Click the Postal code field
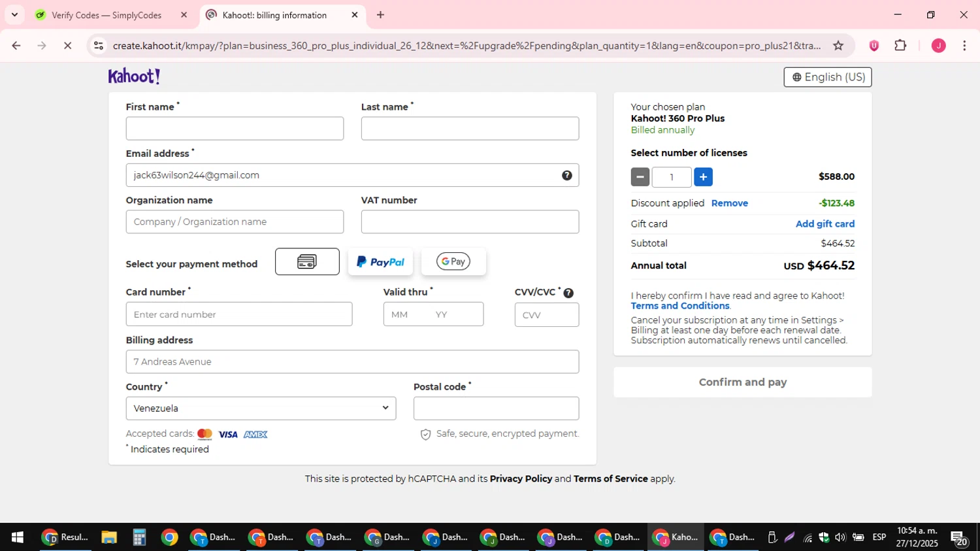 (x=496, y=409)
